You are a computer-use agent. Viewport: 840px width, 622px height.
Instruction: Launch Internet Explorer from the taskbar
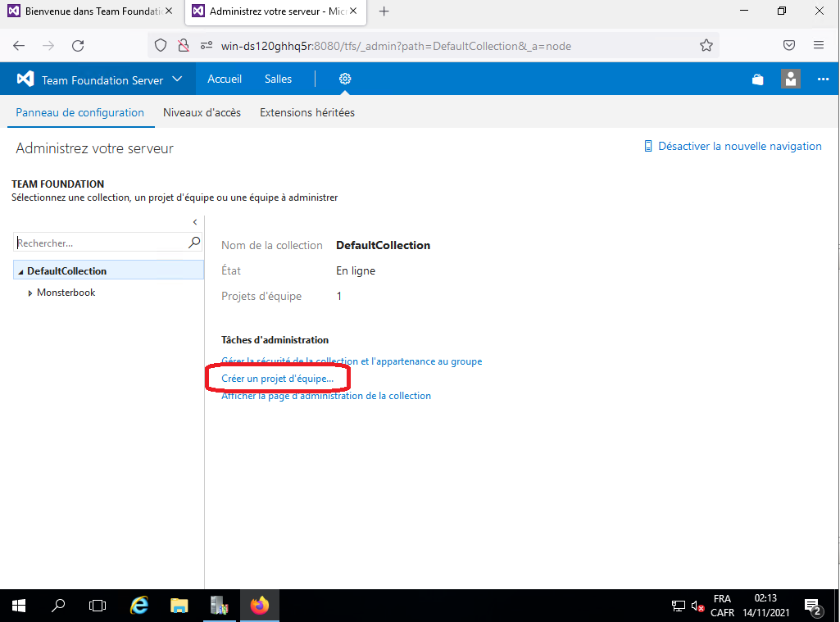coord(139,606)
